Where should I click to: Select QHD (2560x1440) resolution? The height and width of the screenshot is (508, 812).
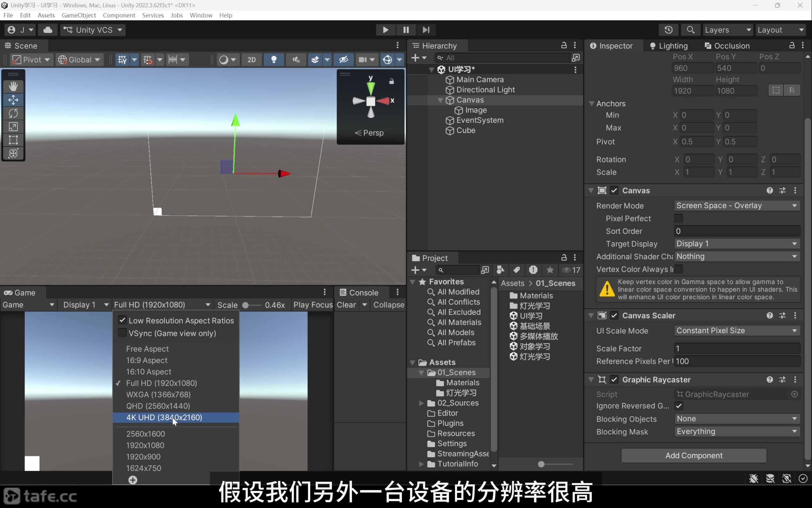point(176,406)
